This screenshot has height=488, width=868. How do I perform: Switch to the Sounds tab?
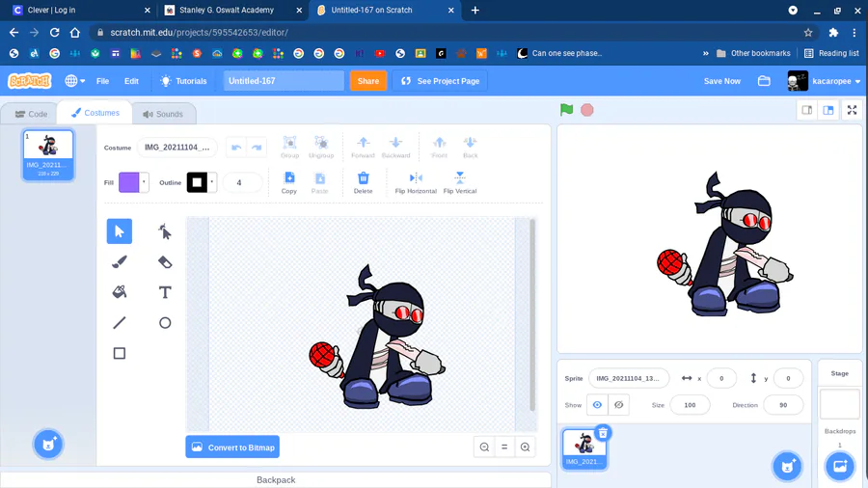(x=163, y=114)
